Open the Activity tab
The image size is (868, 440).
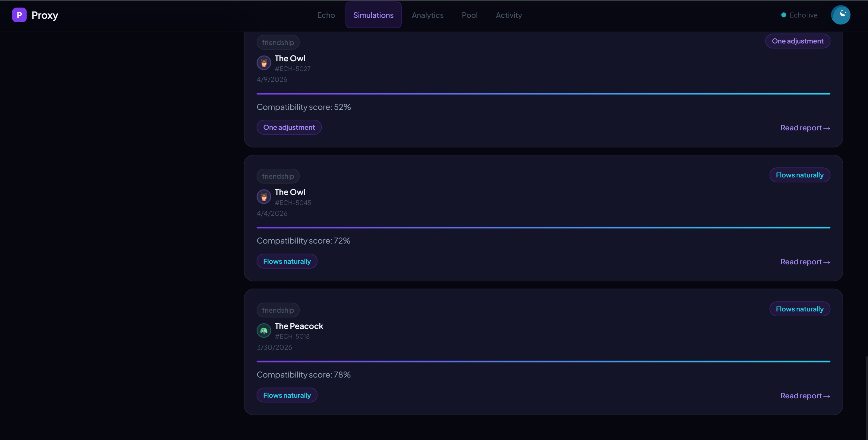508,15
